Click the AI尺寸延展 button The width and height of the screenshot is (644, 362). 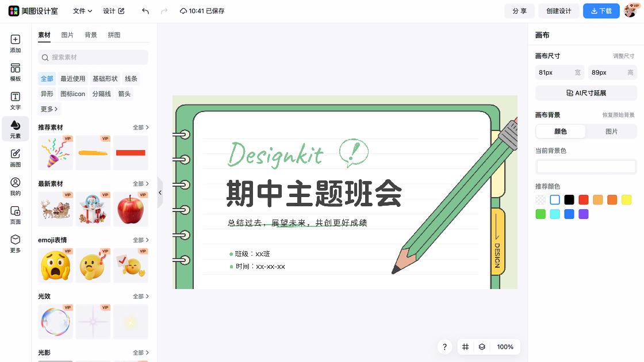[586, 93]
